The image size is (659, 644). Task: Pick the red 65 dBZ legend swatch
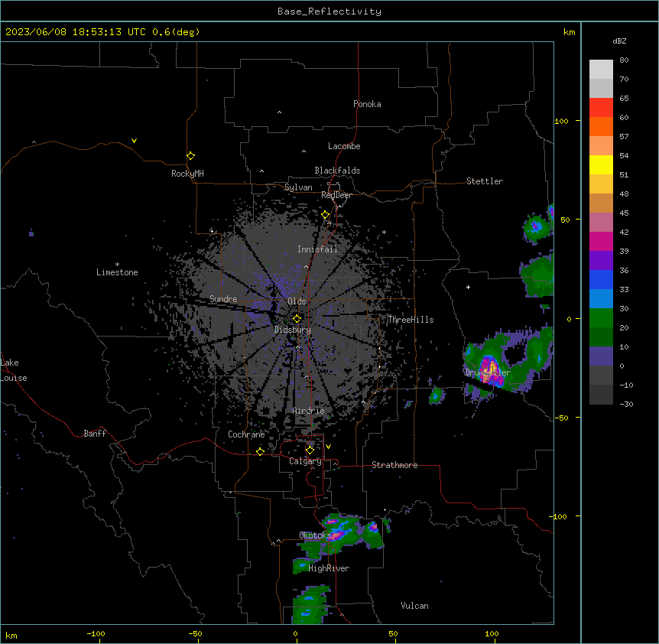coord(601,107)
